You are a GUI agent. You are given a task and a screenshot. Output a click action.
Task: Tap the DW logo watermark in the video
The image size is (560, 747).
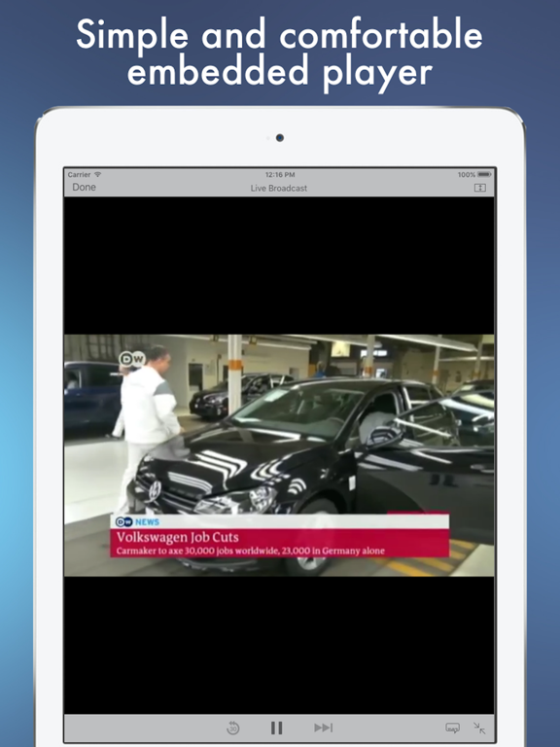[x=132, y=359]
